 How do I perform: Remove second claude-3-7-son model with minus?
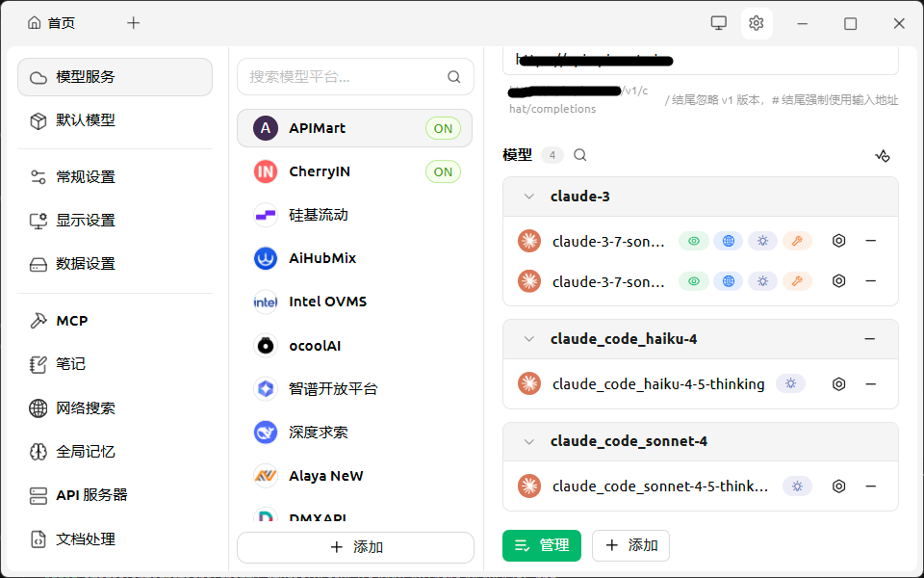[871, 280]
